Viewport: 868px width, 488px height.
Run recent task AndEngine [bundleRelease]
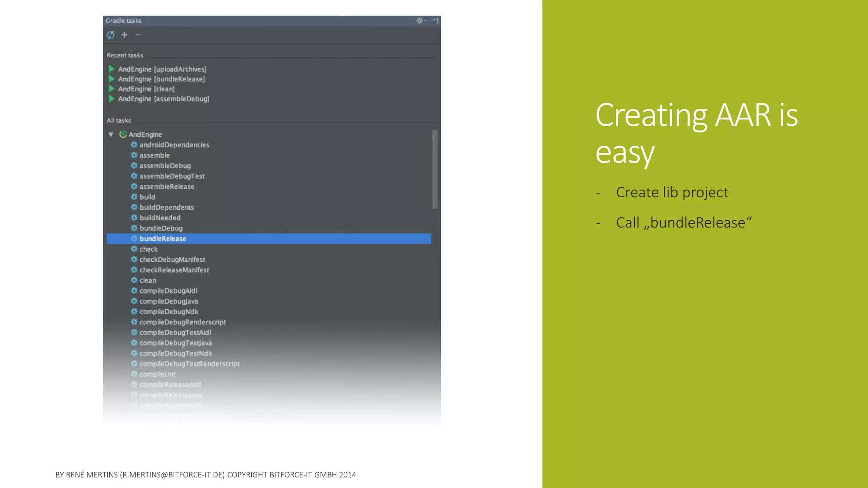156,79
